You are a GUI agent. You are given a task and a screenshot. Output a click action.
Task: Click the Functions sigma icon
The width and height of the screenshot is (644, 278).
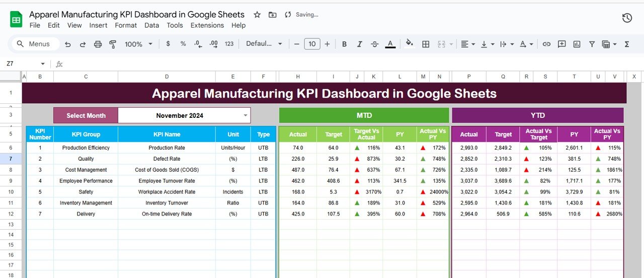[x=627, y=44]
